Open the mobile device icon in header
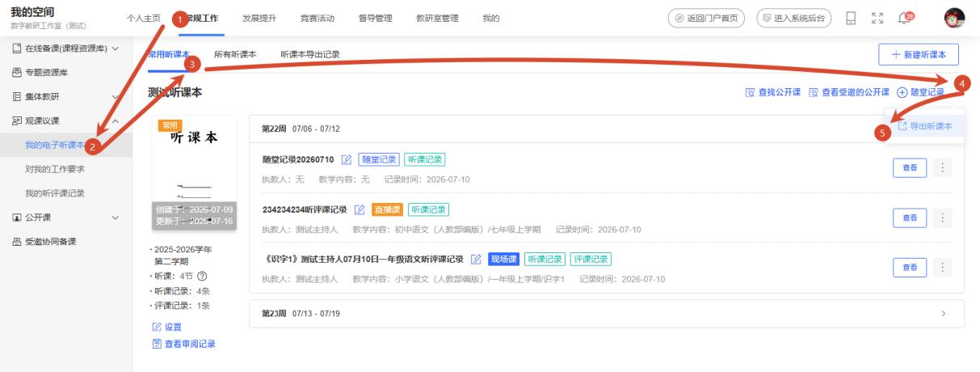Screen dimensions: 980x372 point(851,19)
